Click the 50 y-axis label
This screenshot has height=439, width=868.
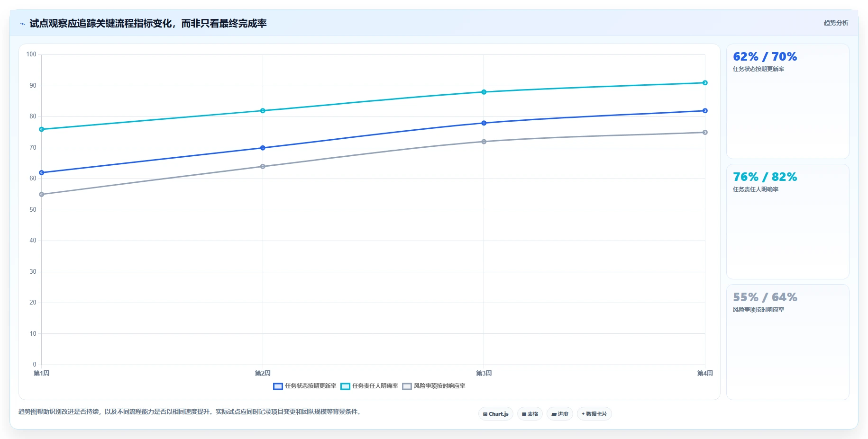tap(33, 210)
